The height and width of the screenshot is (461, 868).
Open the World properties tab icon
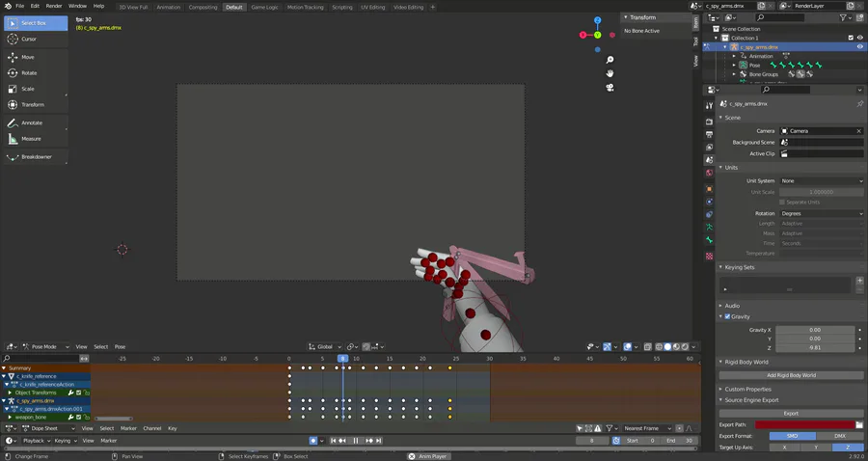709,173
